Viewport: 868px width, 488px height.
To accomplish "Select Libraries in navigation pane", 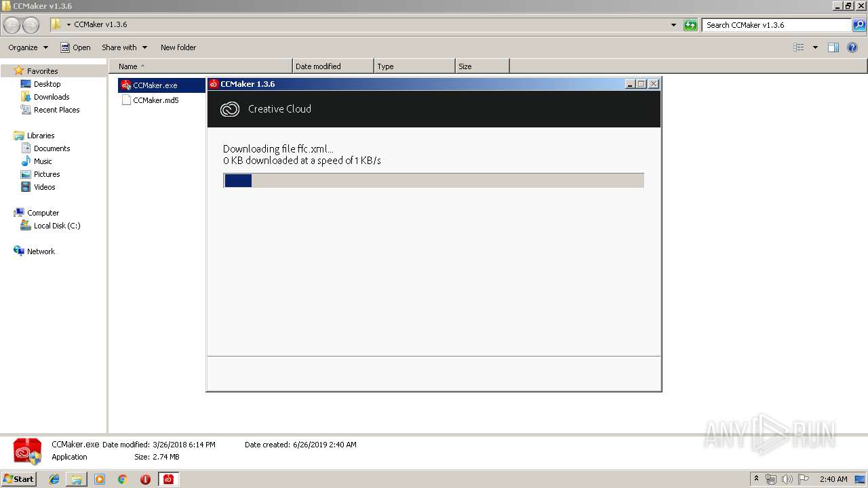I will [x=35, y=136].
